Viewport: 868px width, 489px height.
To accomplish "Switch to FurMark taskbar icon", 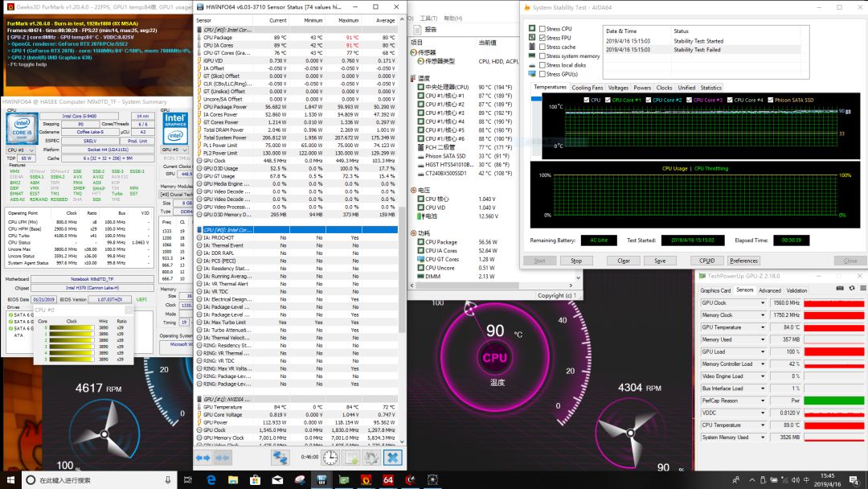I will (x=366, y=479).
